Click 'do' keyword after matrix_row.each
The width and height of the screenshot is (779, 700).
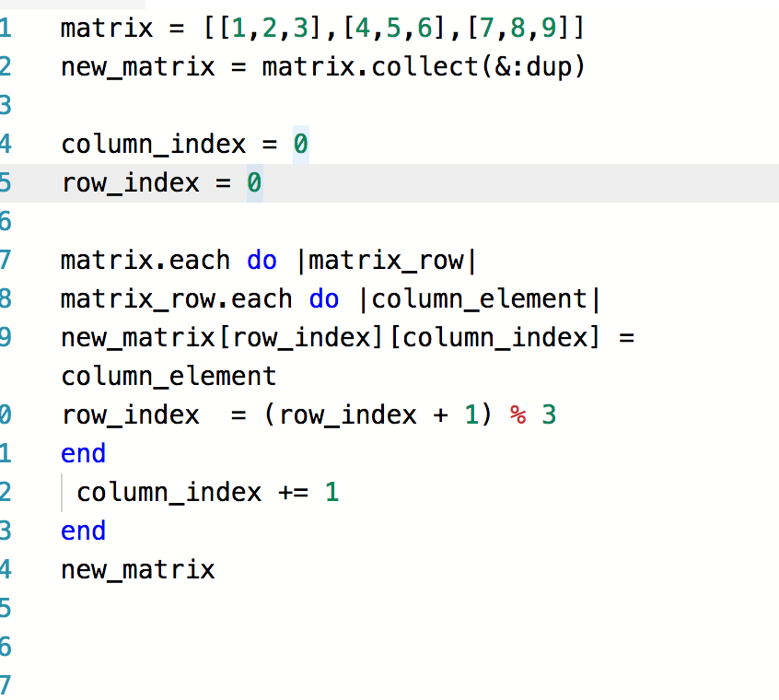click(x=324, y=299)
